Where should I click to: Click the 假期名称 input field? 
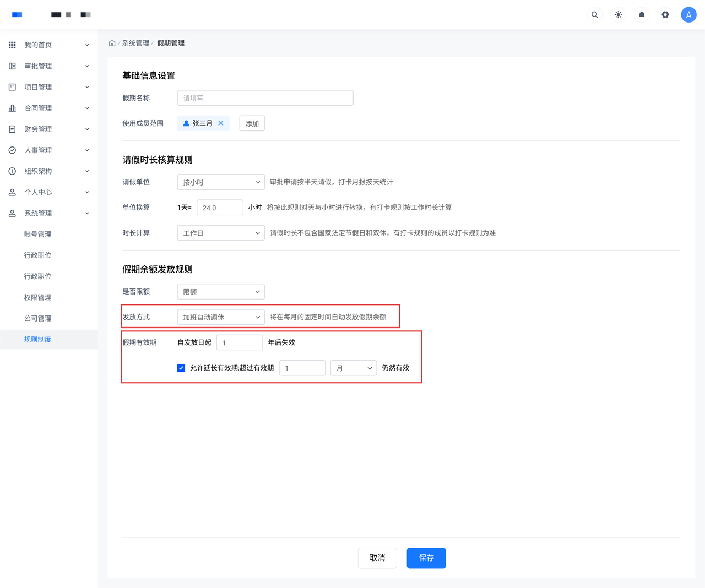(265, 98)
